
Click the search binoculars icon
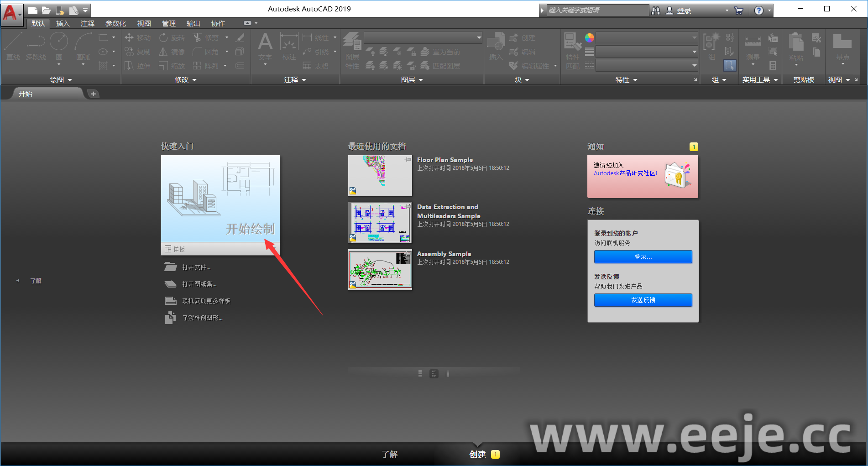point(656,10)
